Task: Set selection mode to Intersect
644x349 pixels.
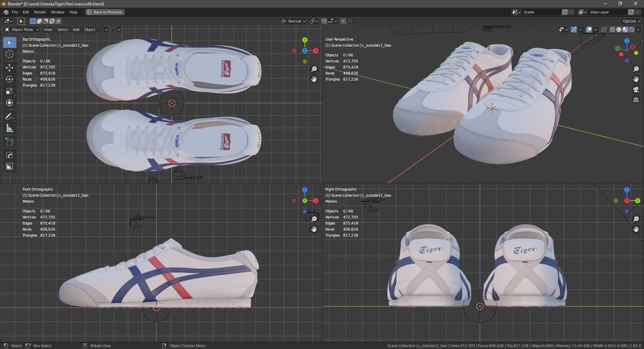Action: [58, 21]
